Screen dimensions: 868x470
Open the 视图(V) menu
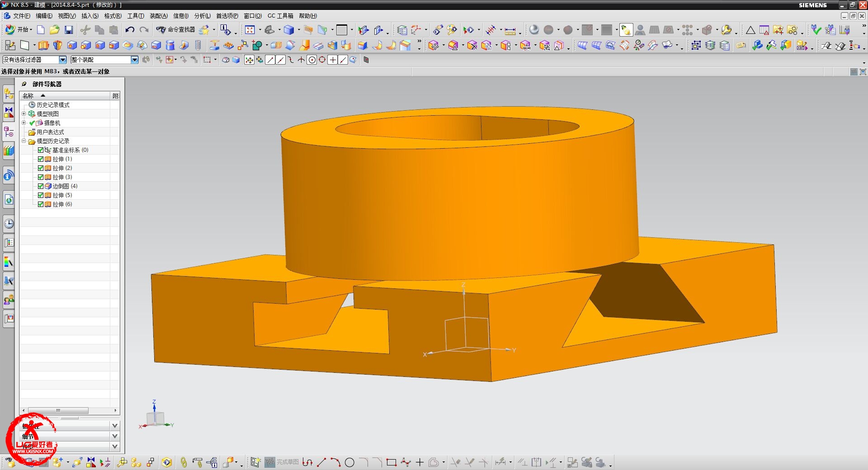[x=67, y=16]
